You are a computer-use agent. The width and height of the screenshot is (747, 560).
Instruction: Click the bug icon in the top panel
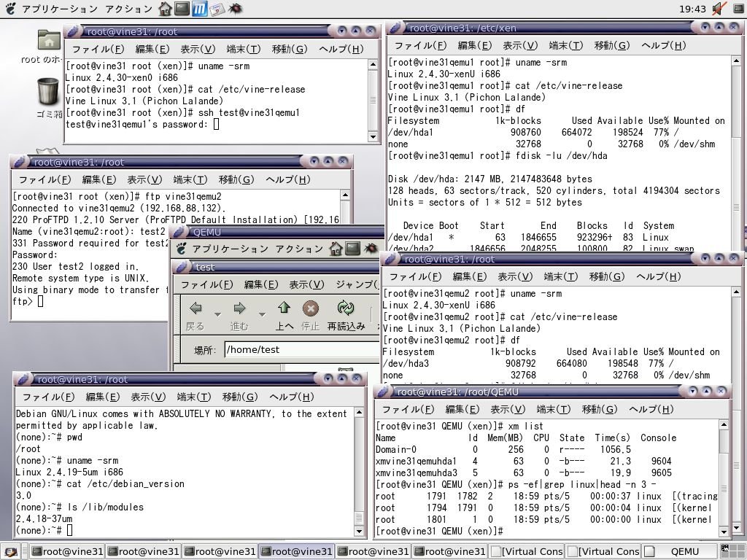235,9
